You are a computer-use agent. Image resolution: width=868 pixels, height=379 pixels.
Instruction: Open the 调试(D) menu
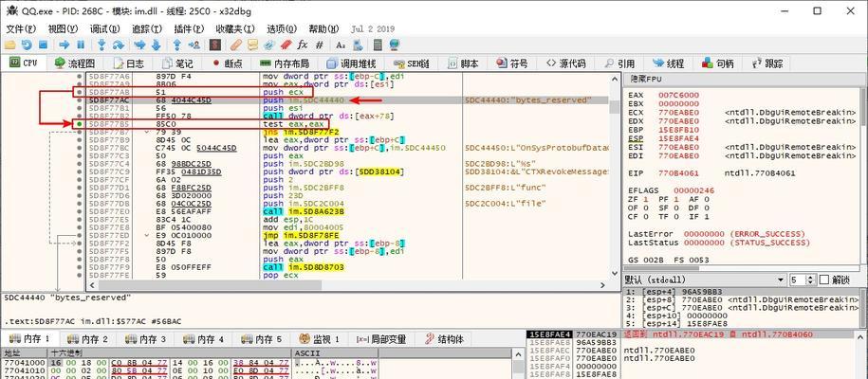click(104, 28)
